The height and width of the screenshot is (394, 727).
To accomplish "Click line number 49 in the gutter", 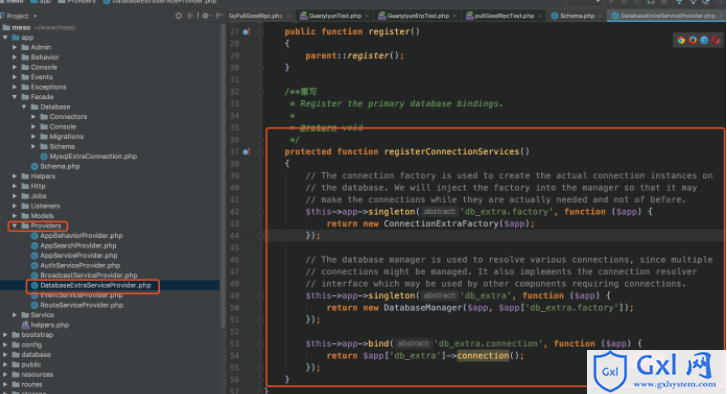I will (235, 296).
